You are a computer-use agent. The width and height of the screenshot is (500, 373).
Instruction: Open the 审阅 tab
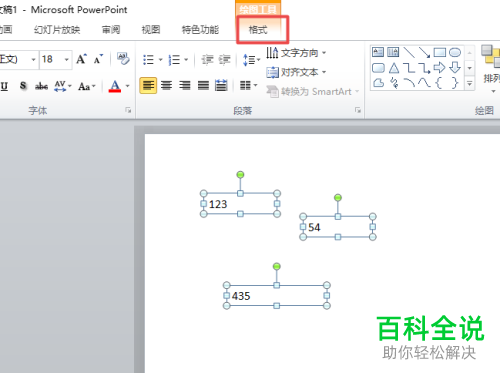[111, 30]
